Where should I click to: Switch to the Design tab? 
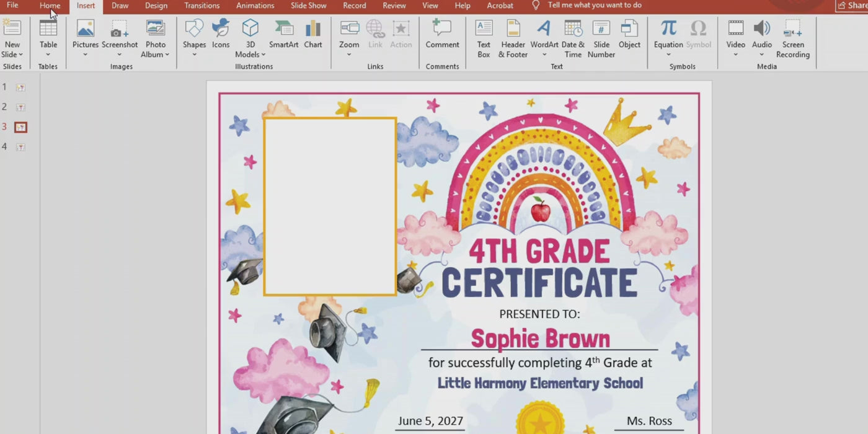[x=156, y=6]
